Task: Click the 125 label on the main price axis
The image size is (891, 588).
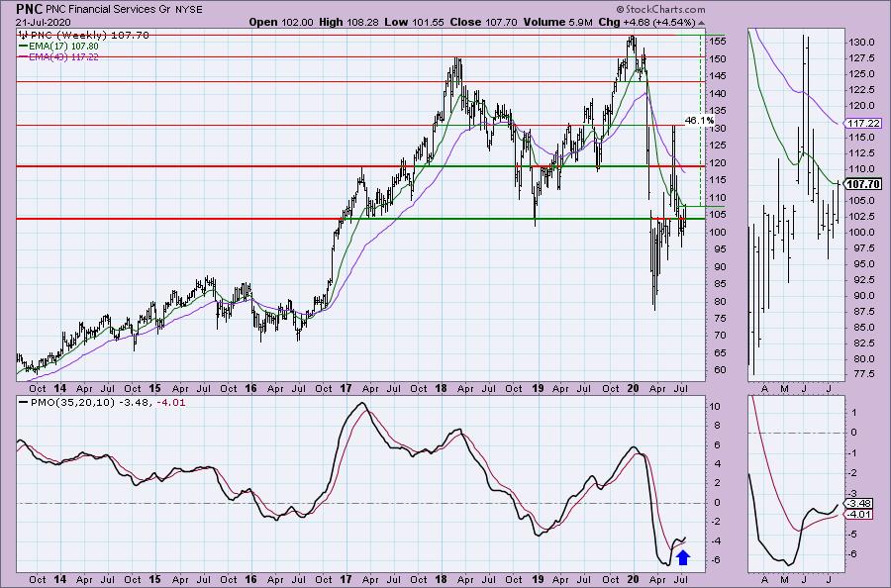Action: tap(717, 146)
